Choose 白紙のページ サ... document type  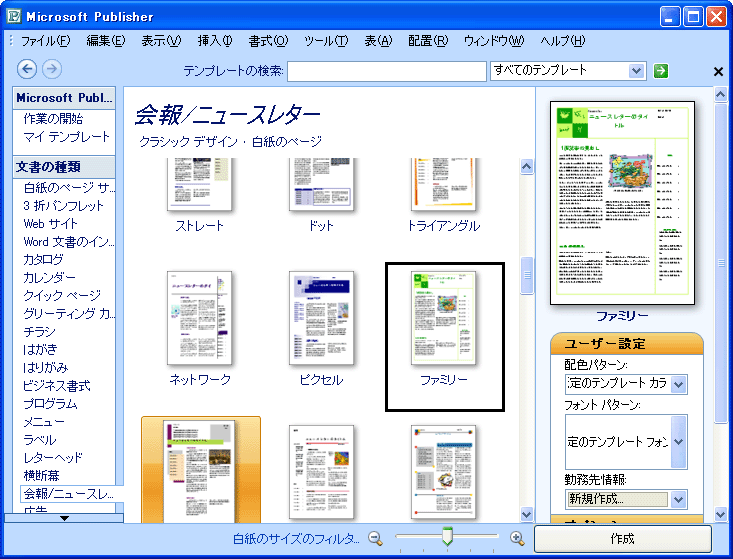pos(69,188)
